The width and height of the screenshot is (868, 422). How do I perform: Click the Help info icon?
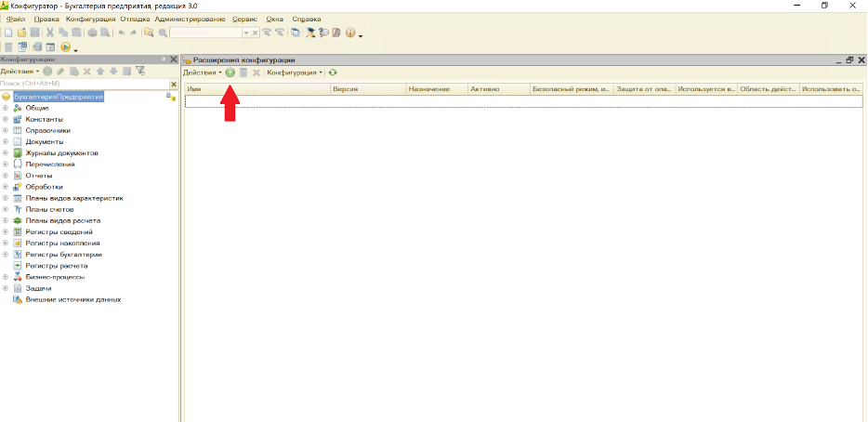pyautogui.click(x=349, y=33)
